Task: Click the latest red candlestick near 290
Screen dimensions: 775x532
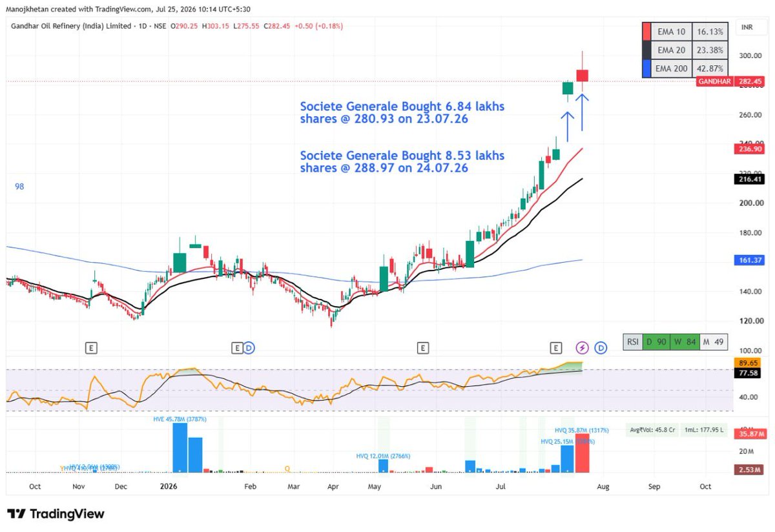Action: (x=583, y=76)
